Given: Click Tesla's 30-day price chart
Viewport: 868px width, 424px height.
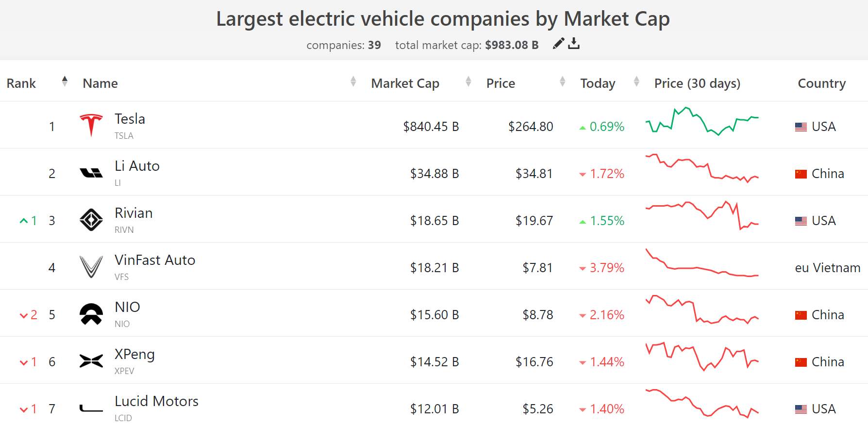Looking at the screenshot, I should click(701, 121).
